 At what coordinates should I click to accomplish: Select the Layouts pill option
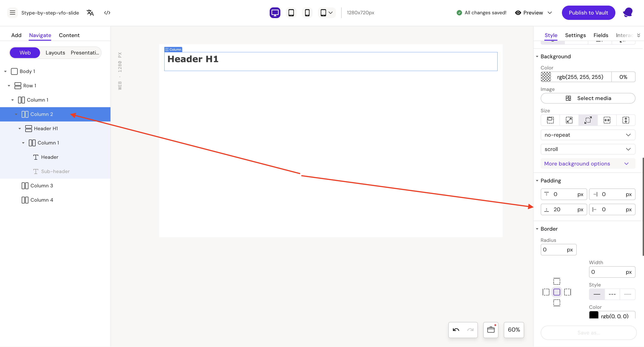[55, 53]
